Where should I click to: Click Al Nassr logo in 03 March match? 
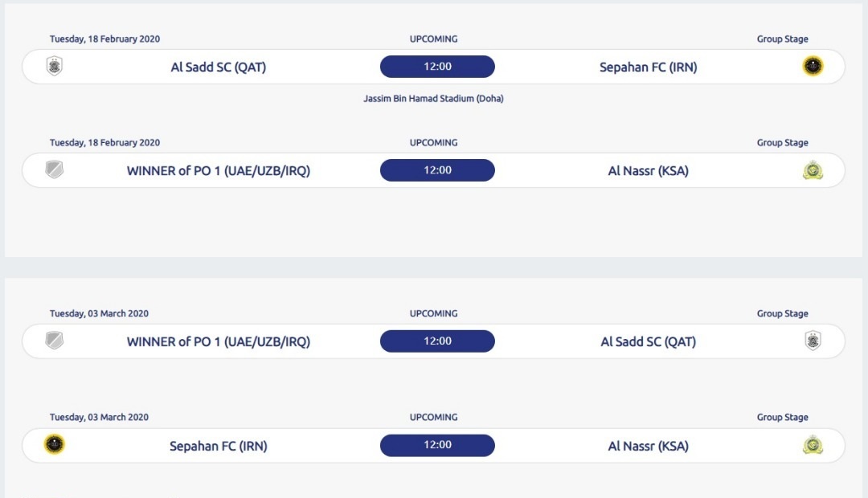click(x=813, y=445)
